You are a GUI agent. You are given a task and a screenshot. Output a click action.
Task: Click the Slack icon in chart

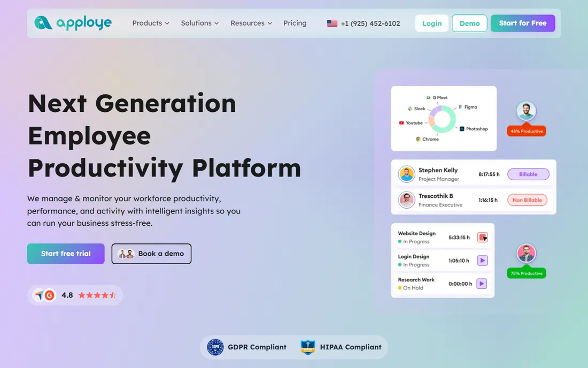410,109
